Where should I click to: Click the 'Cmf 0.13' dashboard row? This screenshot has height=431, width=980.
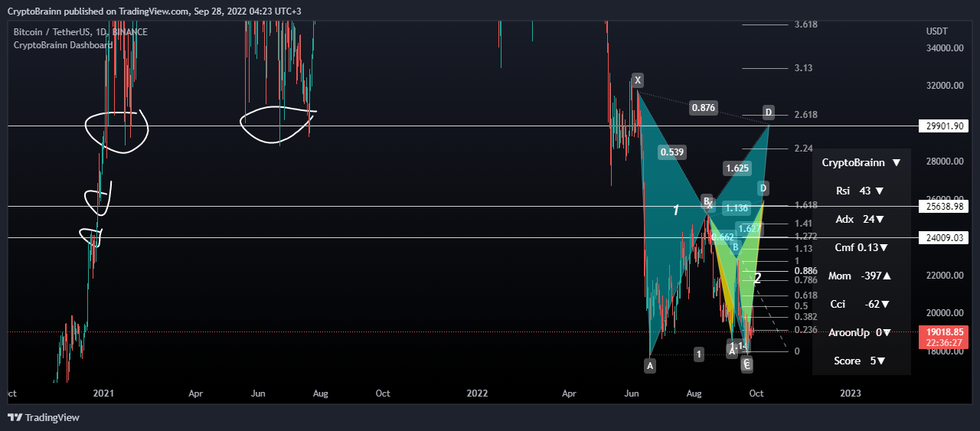point(861,248)
